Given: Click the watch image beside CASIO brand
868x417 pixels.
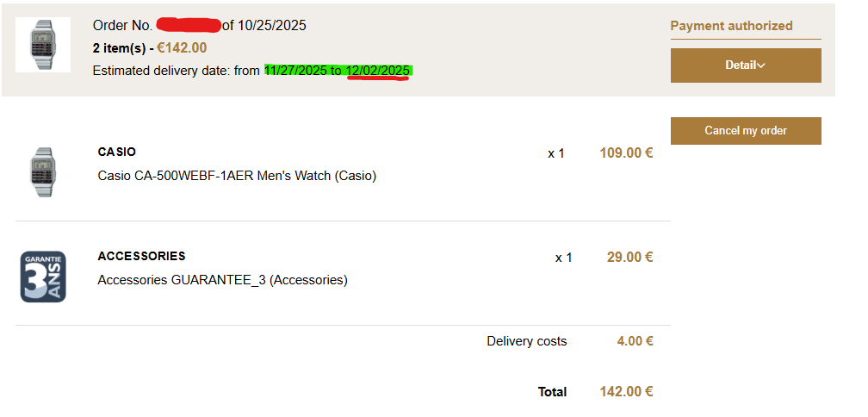Looking at the screenshot, I should coord(42,172).
